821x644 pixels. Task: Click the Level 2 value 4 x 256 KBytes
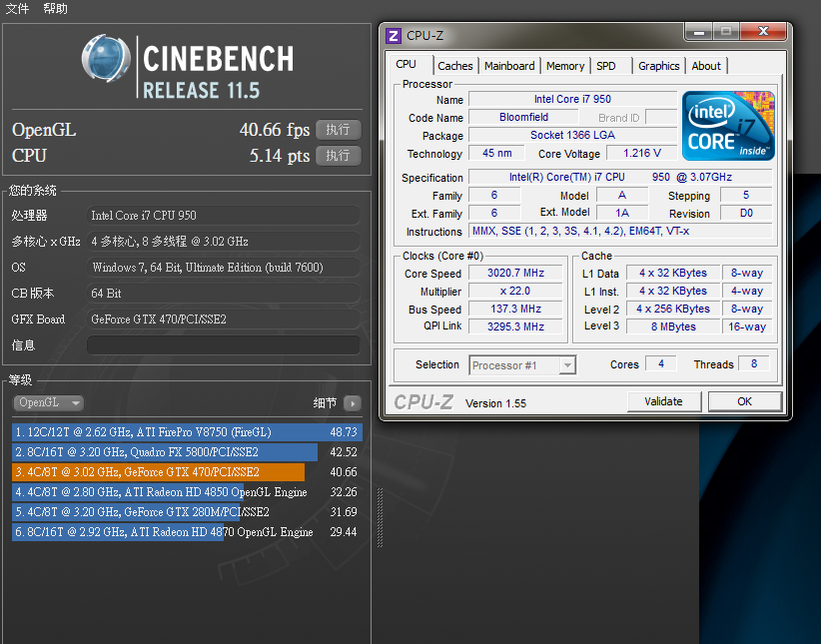(673, 309)
